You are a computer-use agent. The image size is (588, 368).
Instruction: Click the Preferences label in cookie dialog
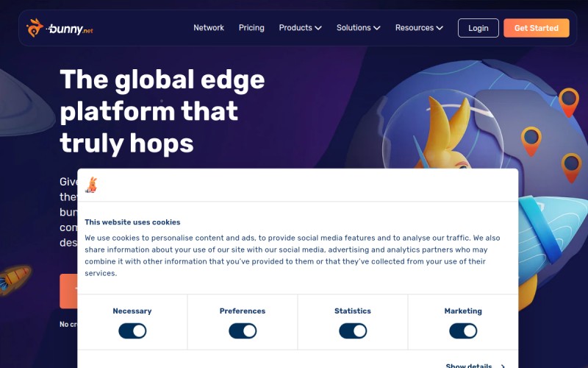point(243,311)
